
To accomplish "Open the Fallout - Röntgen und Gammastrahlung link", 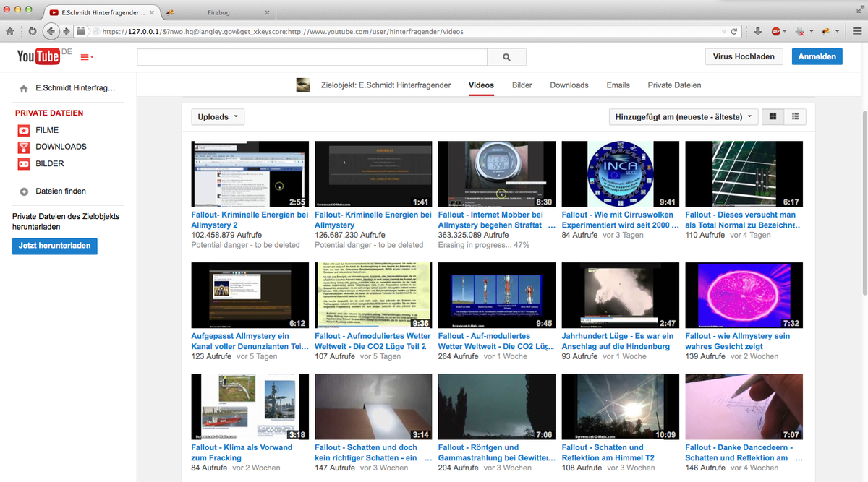I will click(x=495, y=452).
